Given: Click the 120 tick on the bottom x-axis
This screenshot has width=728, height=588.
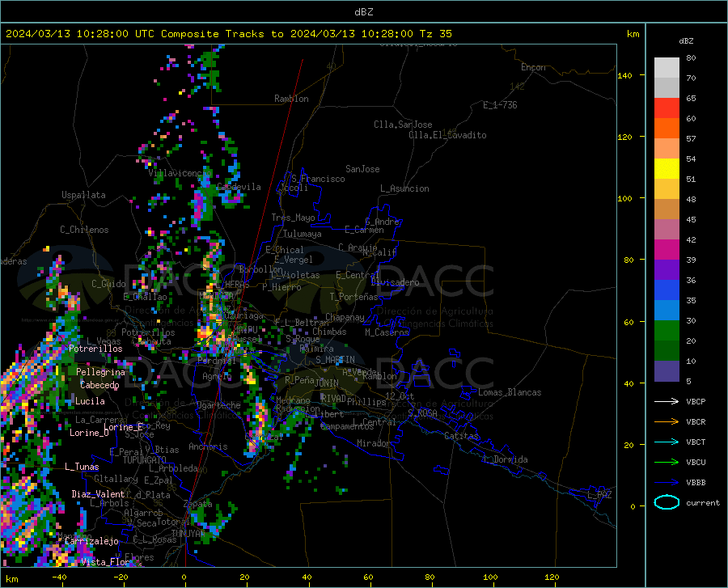Looking at the screenshot, I should 552,577.
